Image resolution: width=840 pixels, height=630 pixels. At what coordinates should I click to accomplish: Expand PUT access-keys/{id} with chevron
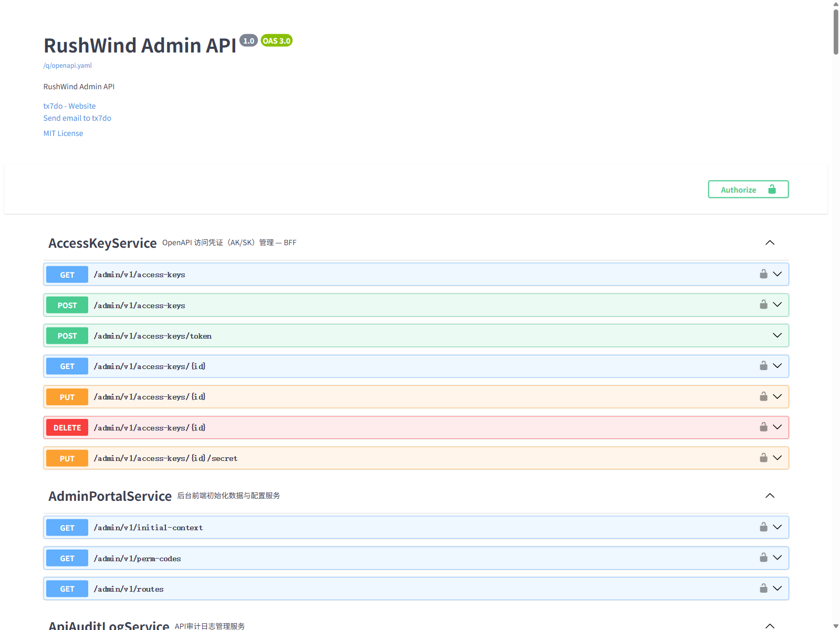point(778,396)
